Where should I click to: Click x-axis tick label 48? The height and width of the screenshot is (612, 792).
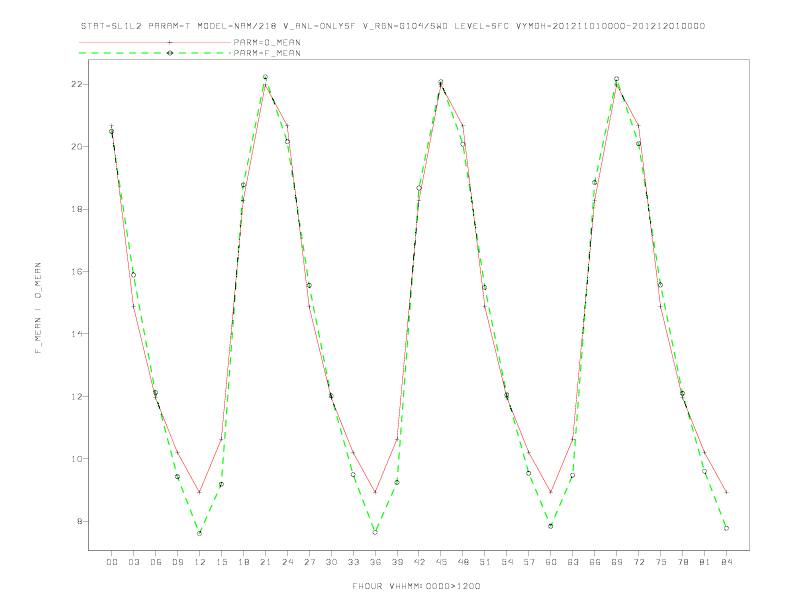pos(463,562)
